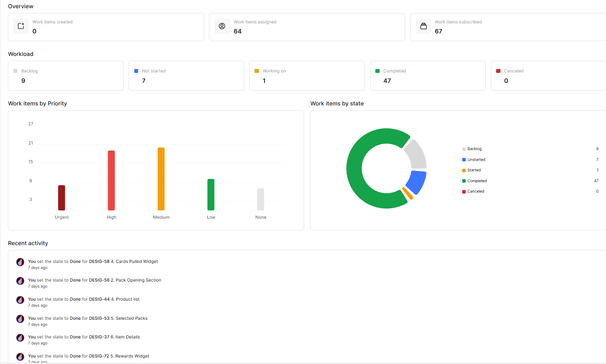This screenshot has width=606, height=364.
Task: Click the Work items created icon
Action: pyautogui.click(x=21, y=26)
